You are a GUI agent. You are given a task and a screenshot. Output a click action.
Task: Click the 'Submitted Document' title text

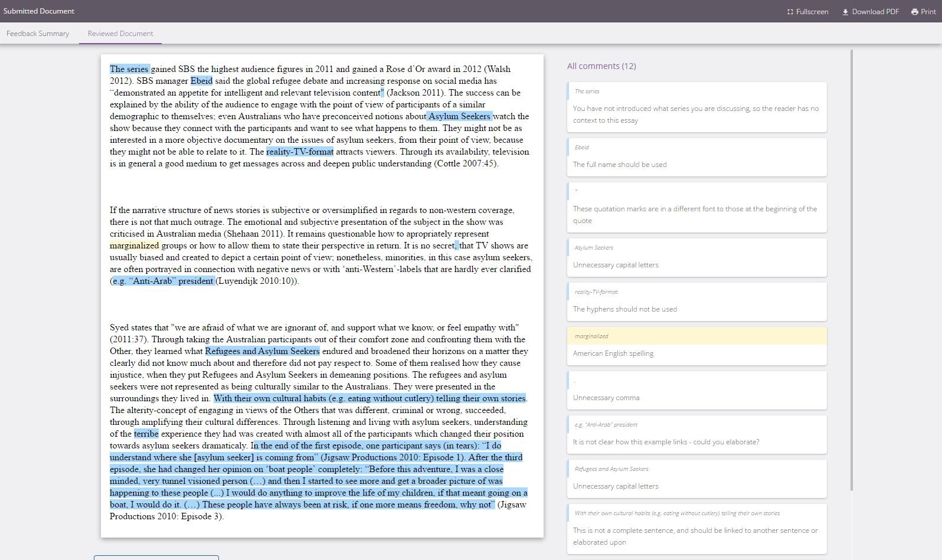pos(39,11)
